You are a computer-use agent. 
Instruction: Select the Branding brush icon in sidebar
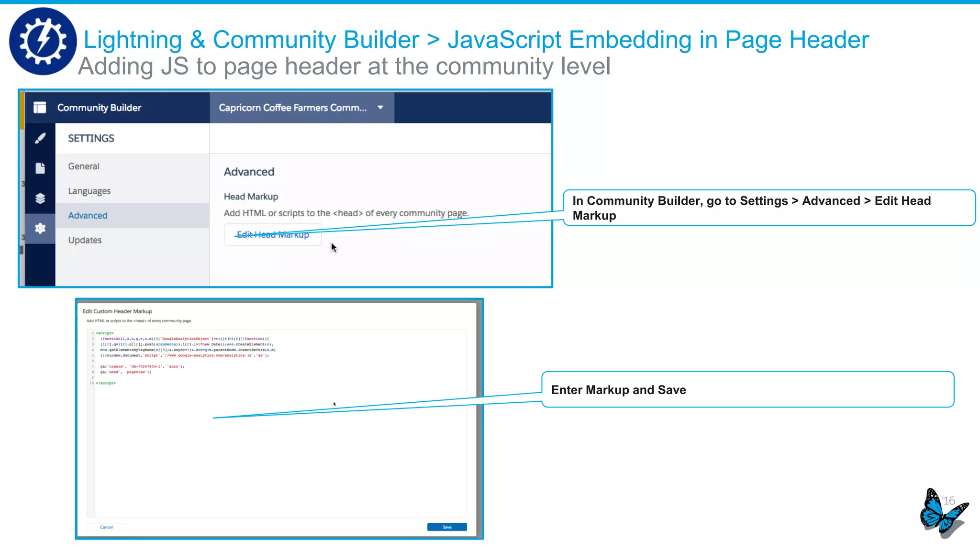[x=40, y=138]
